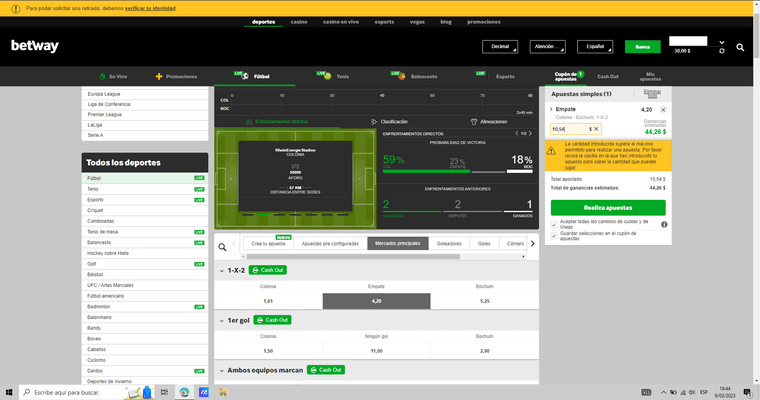Viewport: 760px width, 400px height.
Task: Expand the account menu chevron
Action: click(x=722, y=42)
